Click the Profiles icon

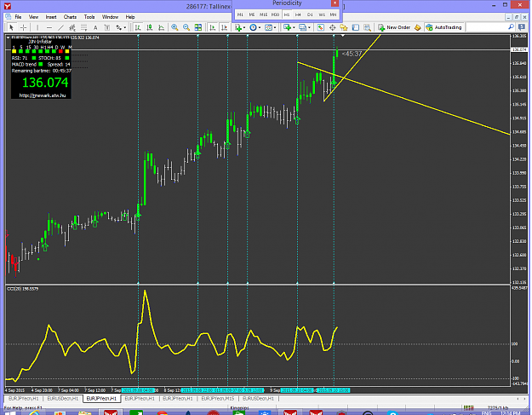tap(302, 27)
